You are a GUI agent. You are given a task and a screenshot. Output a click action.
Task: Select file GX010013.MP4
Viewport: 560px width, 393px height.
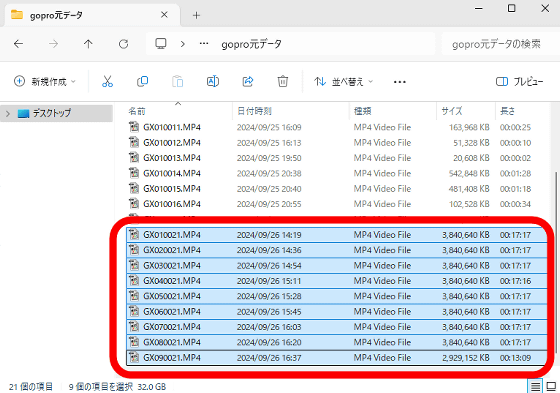click(x=336, y=158)
